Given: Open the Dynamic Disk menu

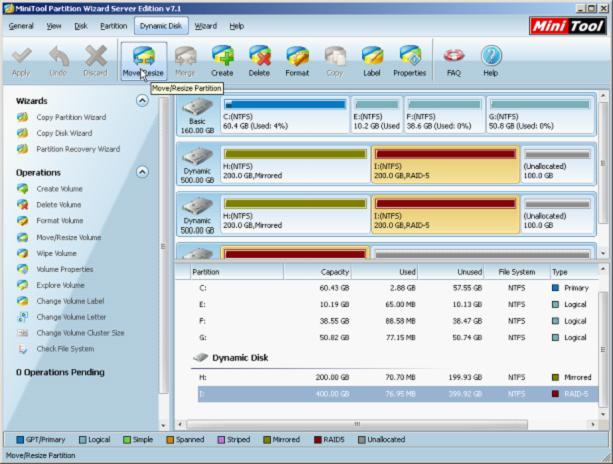Looking at the screenshot, I should click(x=161, y=26).
